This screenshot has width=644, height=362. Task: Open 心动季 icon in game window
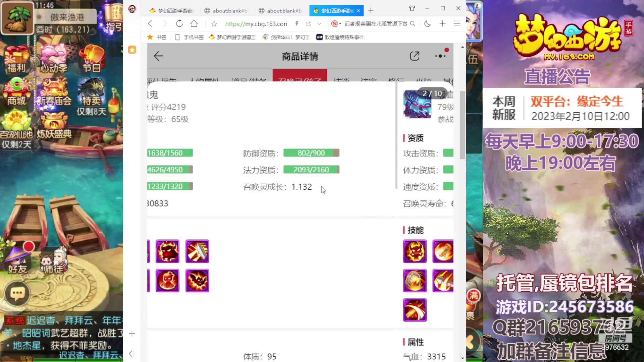click(54, 59)
